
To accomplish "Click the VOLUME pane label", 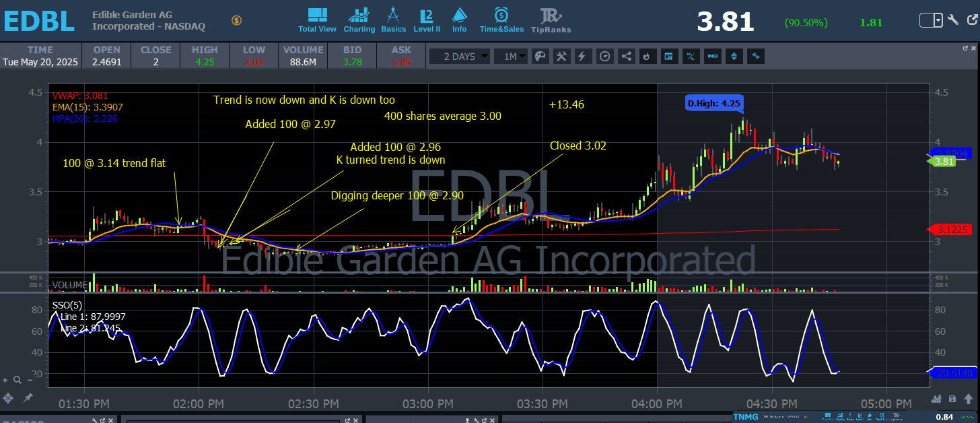I will [x=70, y=285].
